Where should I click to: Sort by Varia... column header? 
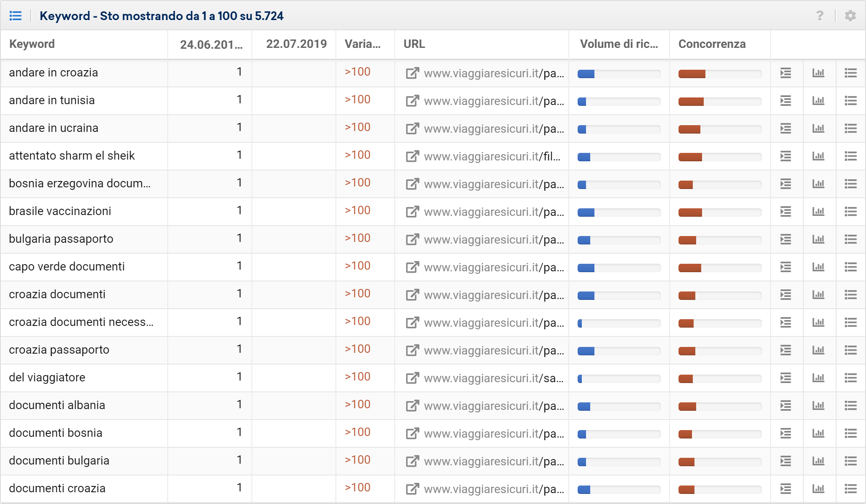point(362,44)
